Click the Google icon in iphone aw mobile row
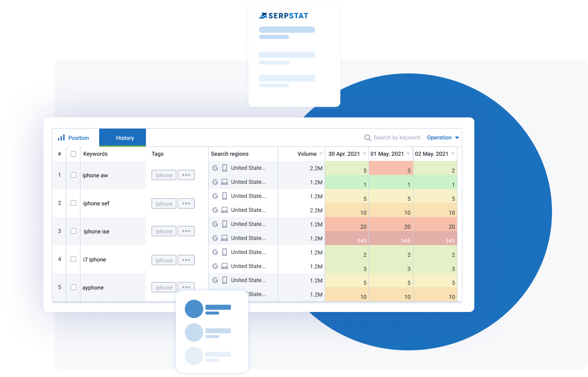 pyautogui.click(x=215, y=168)
